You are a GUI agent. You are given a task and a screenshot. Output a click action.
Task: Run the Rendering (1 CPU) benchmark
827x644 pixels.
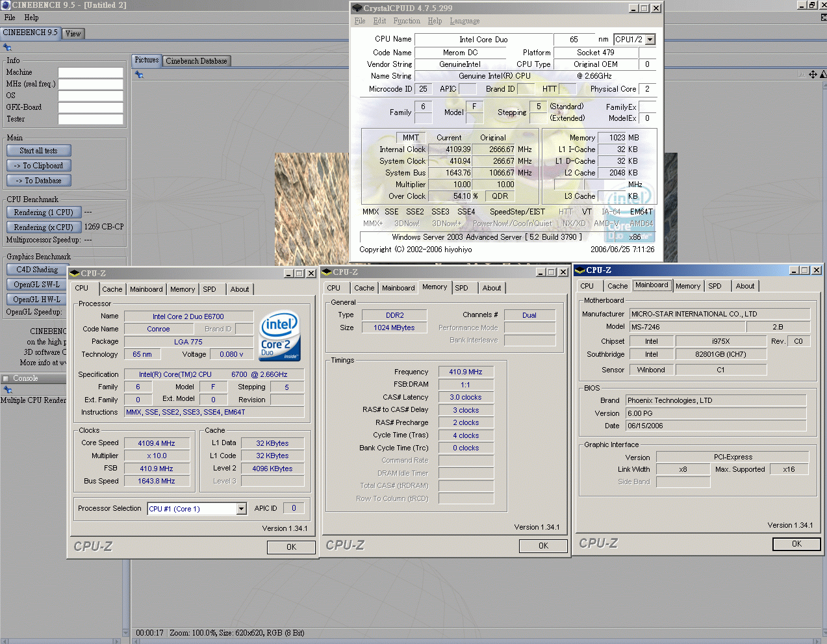[x=44, y=213]
